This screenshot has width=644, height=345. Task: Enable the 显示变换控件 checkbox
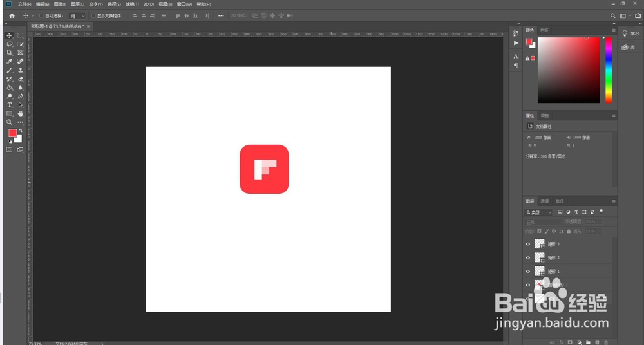[93, 15]
